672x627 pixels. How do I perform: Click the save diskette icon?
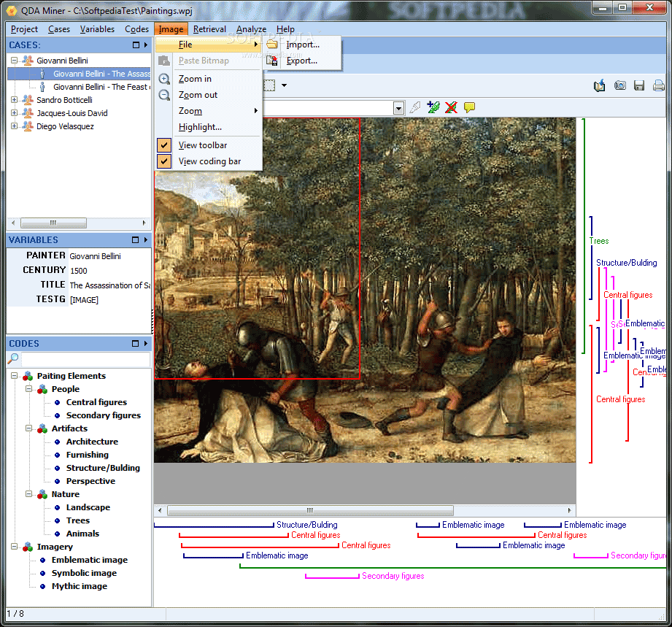coord(639,85)
